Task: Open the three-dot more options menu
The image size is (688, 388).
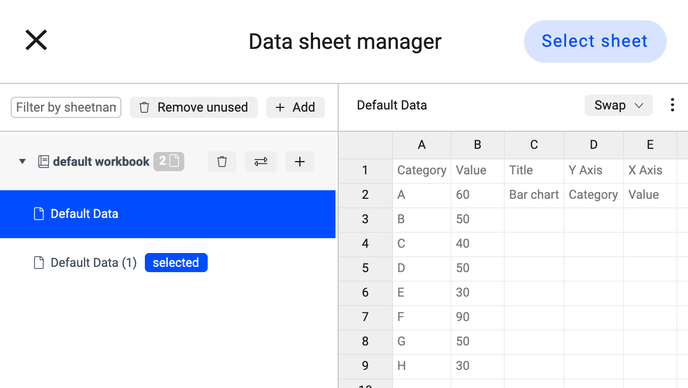Action: (x=672, y=105)
